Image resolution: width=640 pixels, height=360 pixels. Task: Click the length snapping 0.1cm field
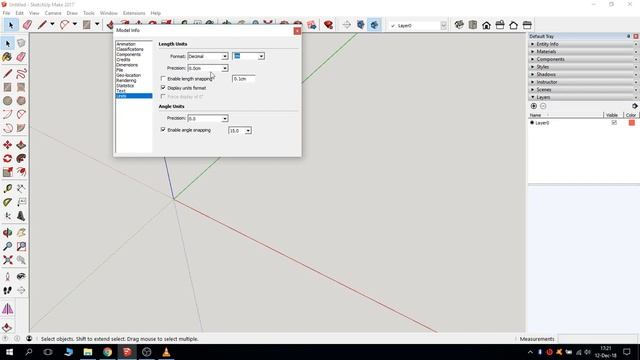[x=244, y=79]
